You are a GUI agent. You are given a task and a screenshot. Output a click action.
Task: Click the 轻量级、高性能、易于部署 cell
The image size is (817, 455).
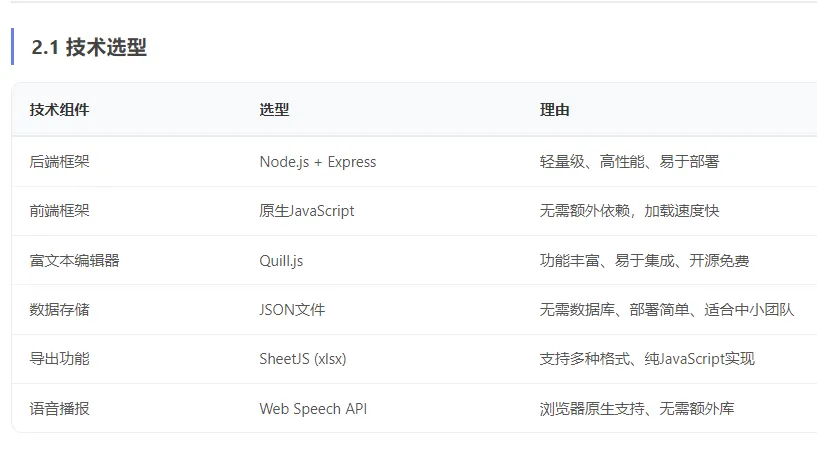coord(629,162)
